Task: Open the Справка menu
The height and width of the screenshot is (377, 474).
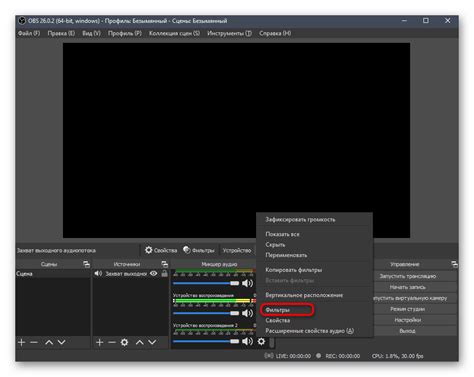Action: (275, 33)
